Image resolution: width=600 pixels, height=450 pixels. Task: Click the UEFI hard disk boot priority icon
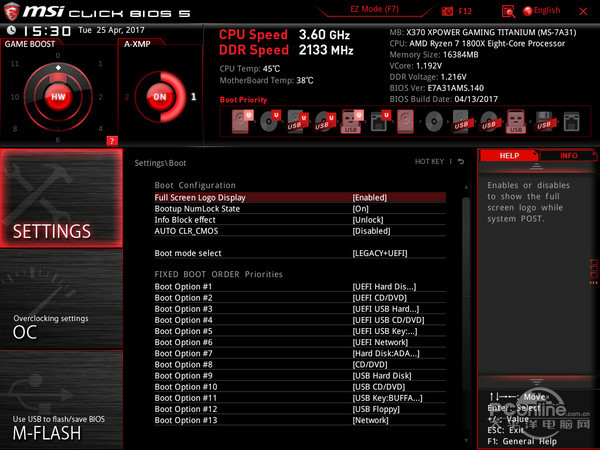click(x=243, y=121)
